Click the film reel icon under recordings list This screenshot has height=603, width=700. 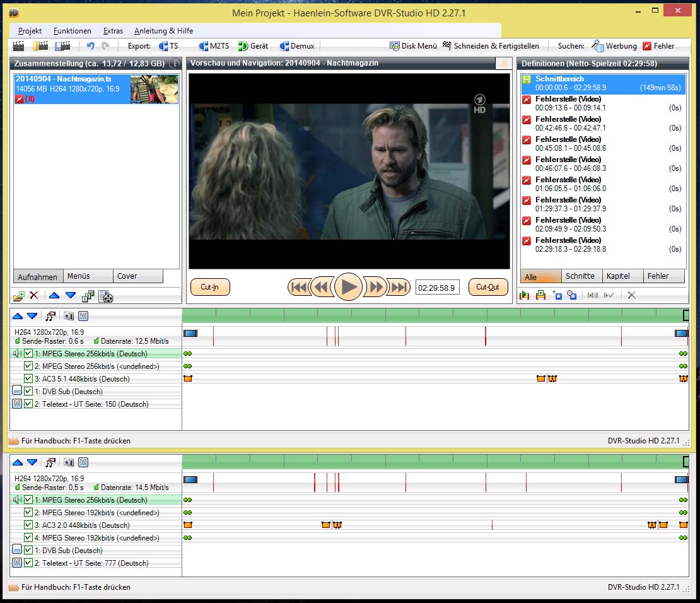click(x=106, y=296)
